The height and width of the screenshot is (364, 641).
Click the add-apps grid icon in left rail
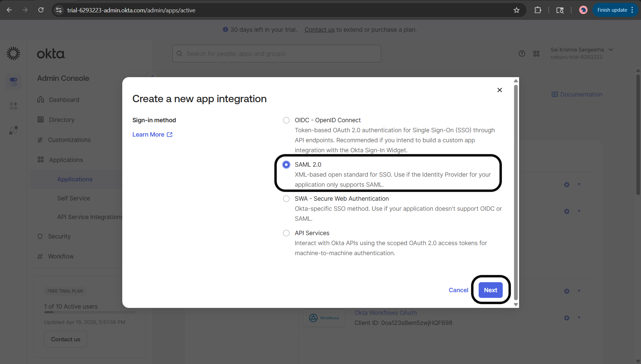tap(13, 106)
